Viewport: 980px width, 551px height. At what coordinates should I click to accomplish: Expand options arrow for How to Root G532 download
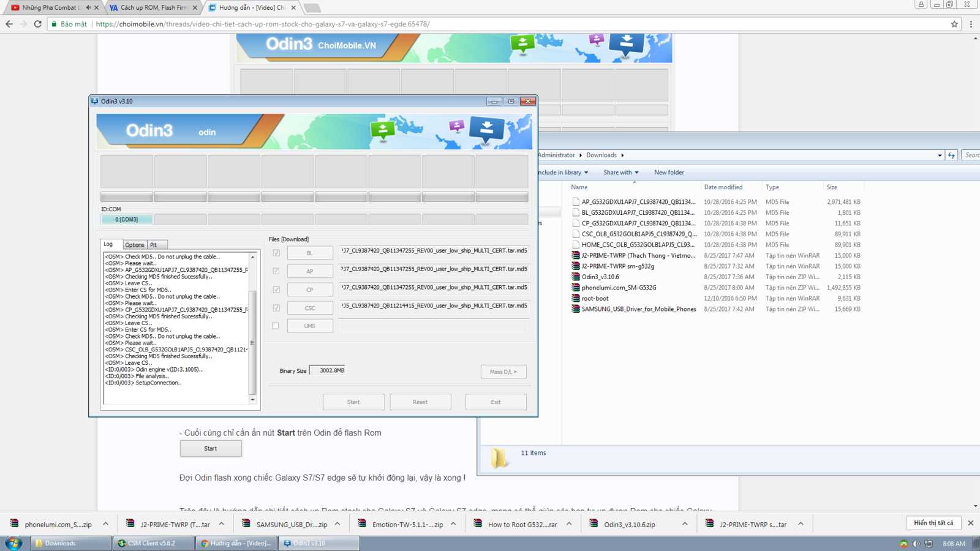[x=569, y=524]
